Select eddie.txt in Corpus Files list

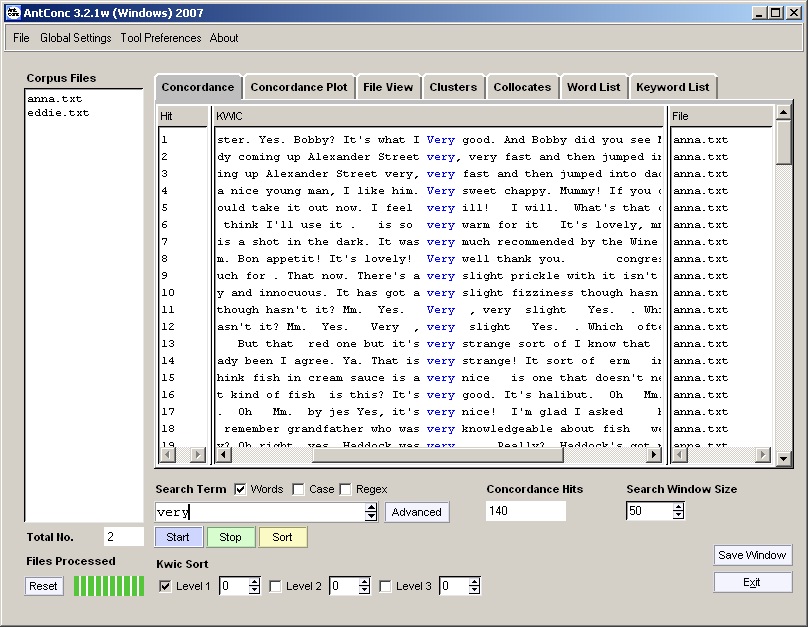point(58,113)
